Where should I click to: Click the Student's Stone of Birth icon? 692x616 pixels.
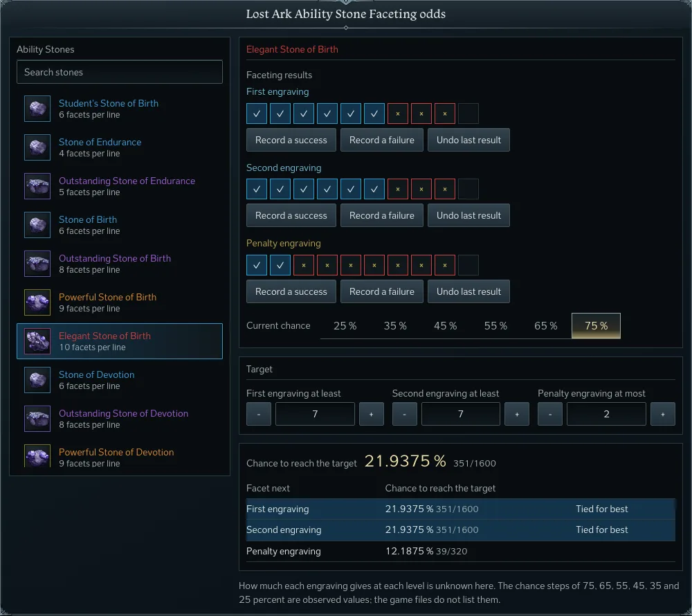pyautogui.click(x=37, y=109)
